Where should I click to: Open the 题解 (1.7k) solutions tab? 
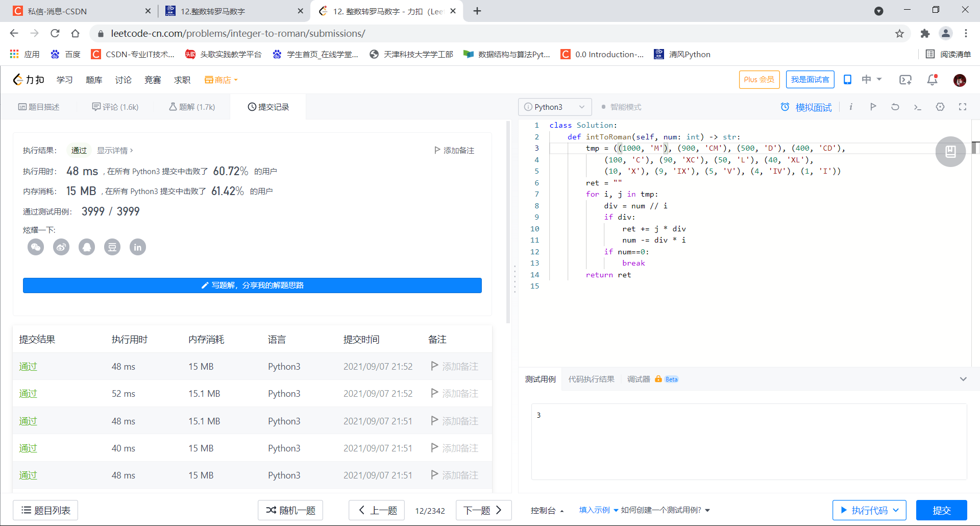[x=192, y=107]
